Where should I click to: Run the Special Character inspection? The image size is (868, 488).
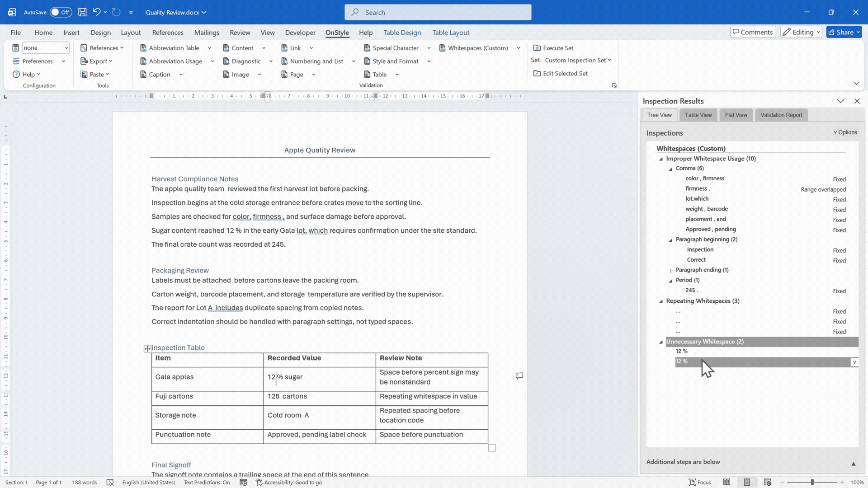[391, 48]
